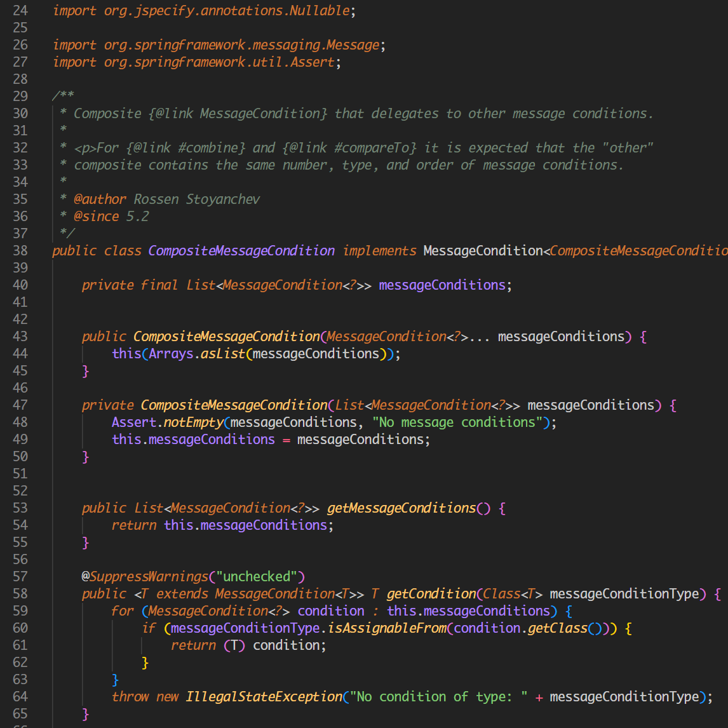
Task: Click '#combine' link in the Javadoc
Action: pos(208,147)
